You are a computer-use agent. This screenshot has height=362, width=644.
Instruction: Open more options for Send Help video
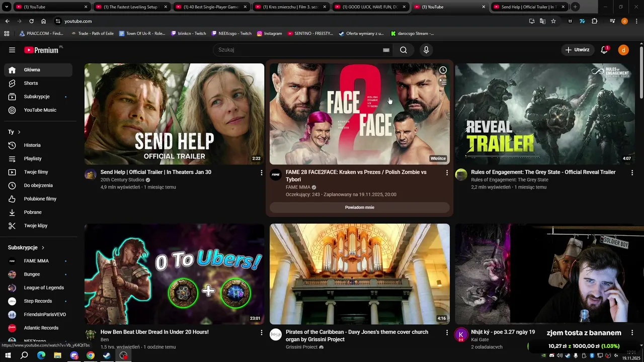[261, 172]
